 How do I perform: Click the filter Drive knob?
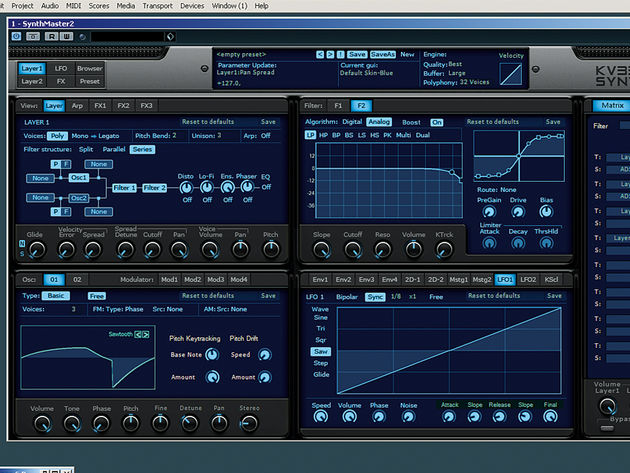tap(518, 211)
